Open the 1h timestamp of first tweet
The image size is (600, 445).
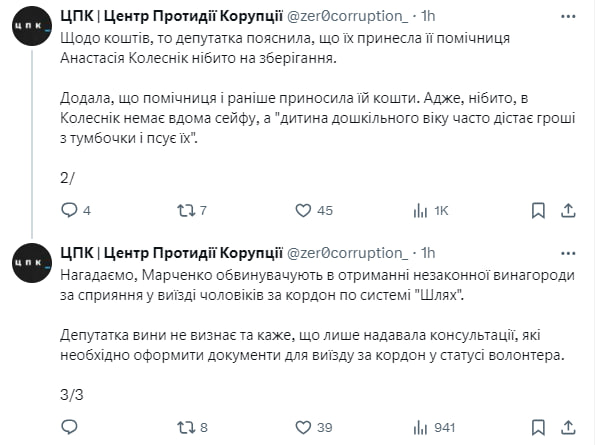(x=426, y=17)
